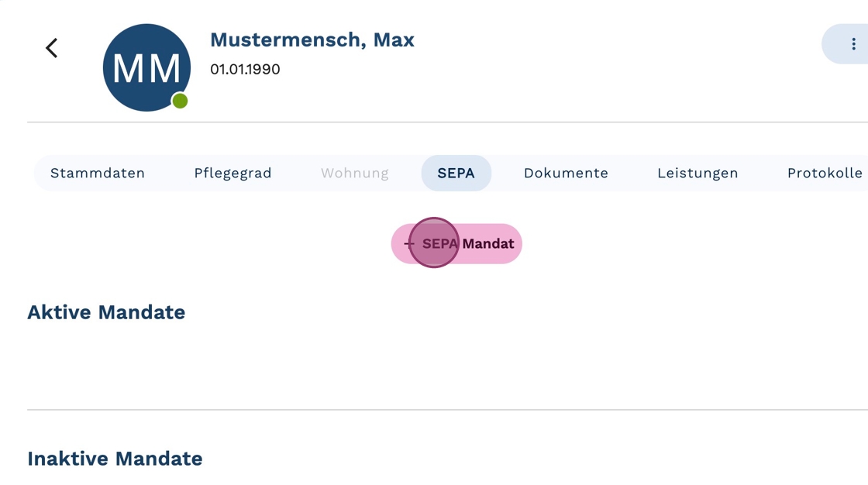
Task: View the Leistungen tab
Action: pyautogui.click(x=697, y=174)
